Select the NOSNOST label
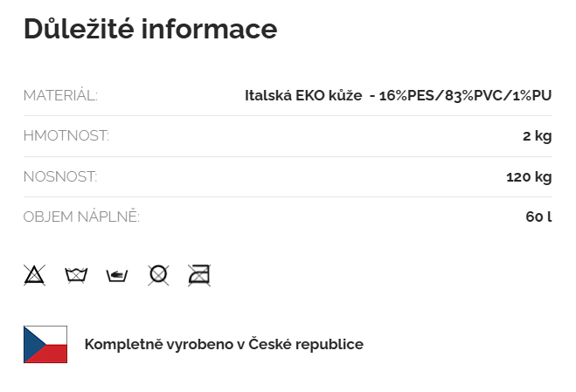 pyautogui.click(x=60, y=177)
